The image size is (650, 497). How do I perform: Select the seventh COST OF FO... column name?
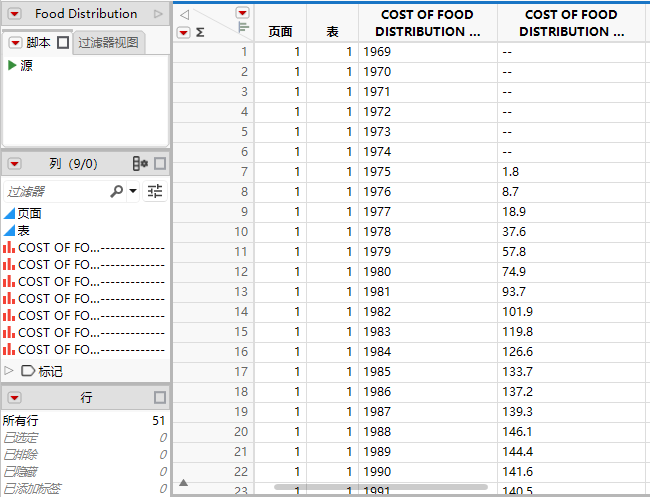click(92, 350)
